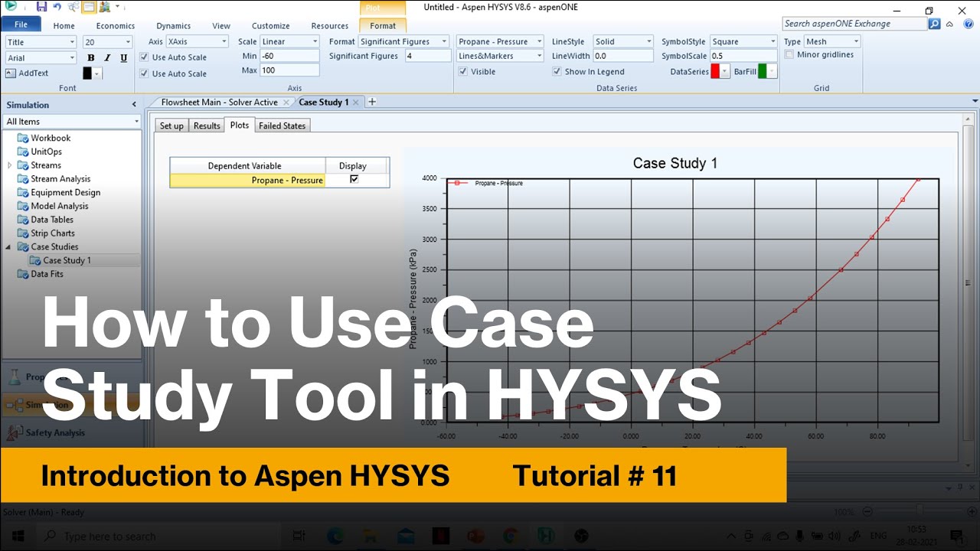Viewport: 980px width, 551px height.
Task: Click the Stream Analysis folder icon
Action: pos(23,179)
